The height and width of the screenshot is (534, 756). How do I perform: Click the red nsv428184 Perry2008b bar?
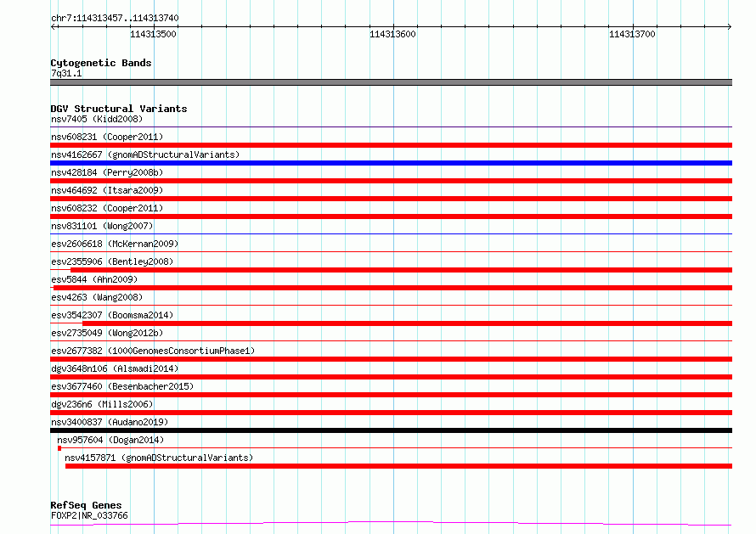tap(391, 181)
